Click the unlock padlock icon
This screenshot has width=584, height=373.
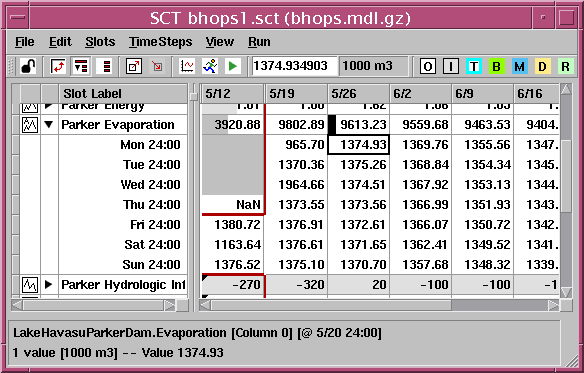[x=28, y=67]
